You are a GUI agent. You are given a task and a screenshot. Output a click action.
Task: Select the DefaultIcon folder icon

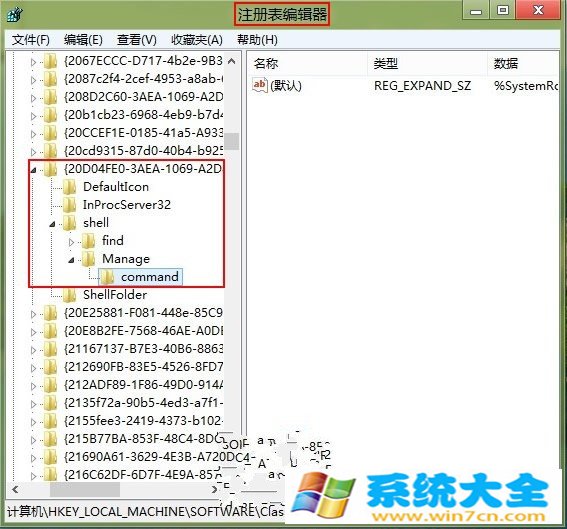[x=69, y=187]
